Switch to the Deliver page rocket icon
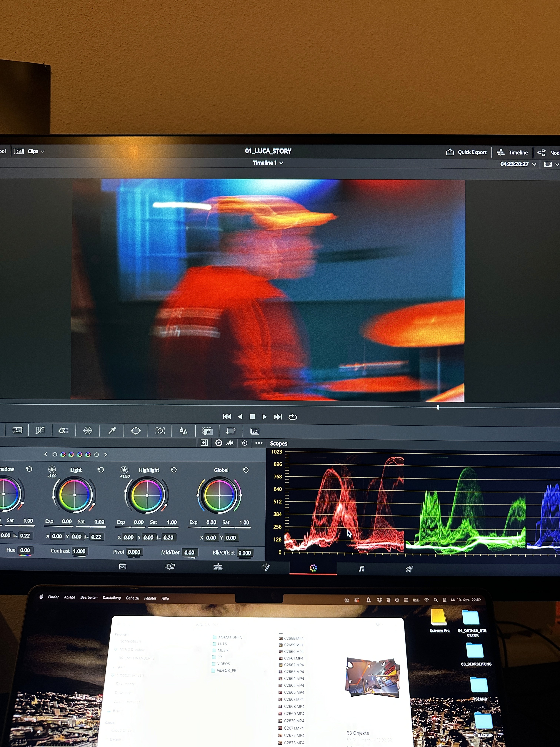The height and width of the screenshot is (747, 560). point(409,569)
